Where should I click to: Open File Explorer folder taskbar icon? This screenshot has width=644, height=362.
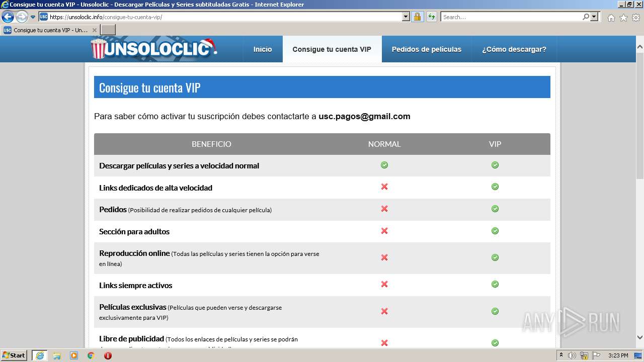pos(57,355)
